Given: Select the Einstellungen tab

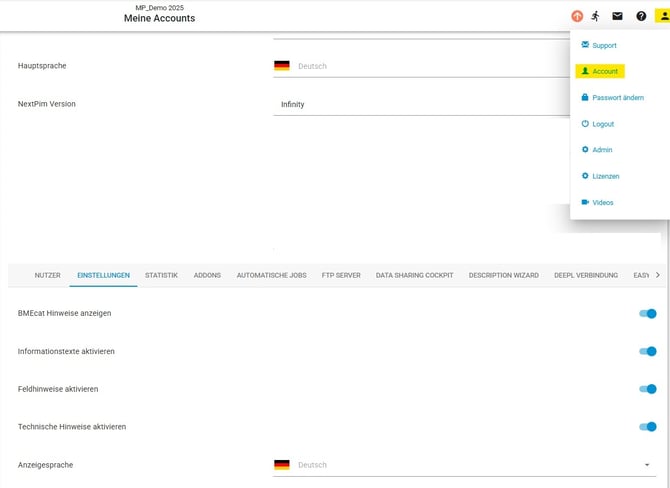Looking at the screenshot, I should 103,275.
